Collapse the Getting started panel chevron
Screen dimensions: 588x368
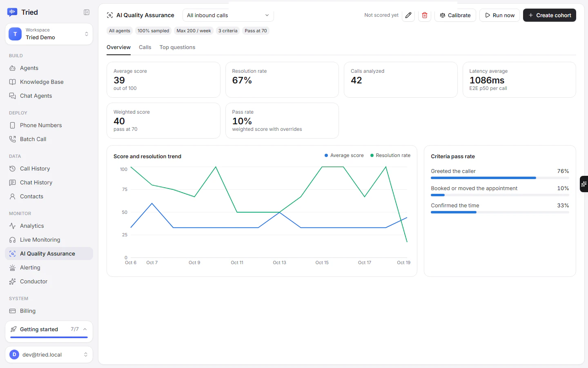(x=85, y=329)
